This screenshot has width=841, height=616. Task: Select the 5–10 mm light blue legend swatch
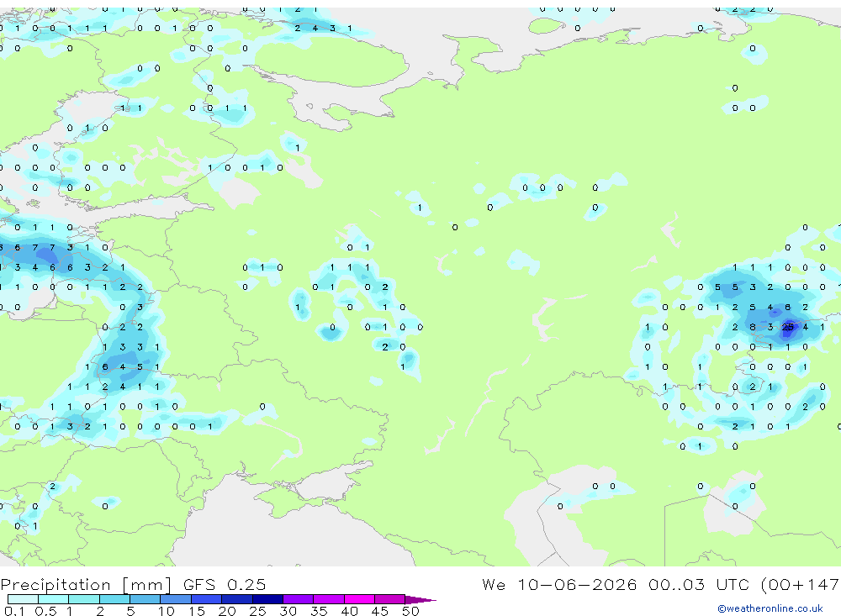pyautogui.click(x=145, y=599)
